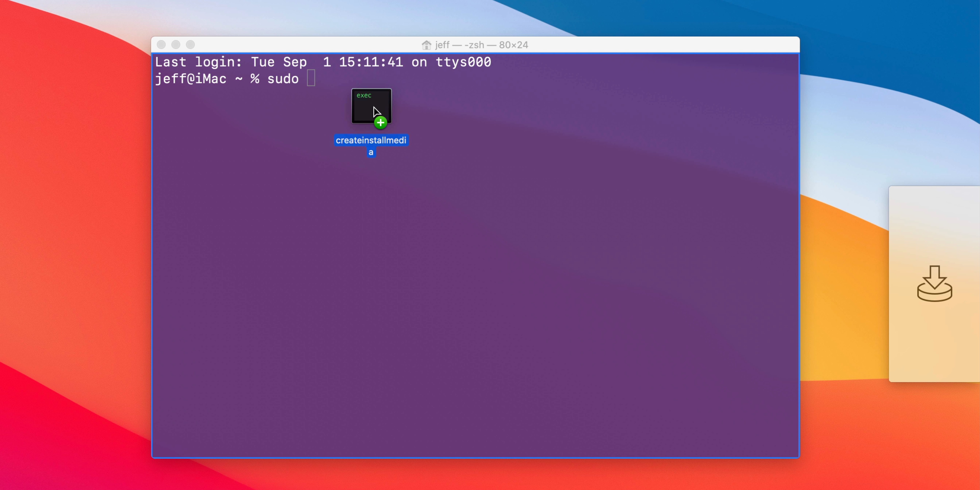Click the green plus copy badge
Image resolution: width=980 pixels, height=490 pixels.
pyautogui.click(x=381, y=122)
